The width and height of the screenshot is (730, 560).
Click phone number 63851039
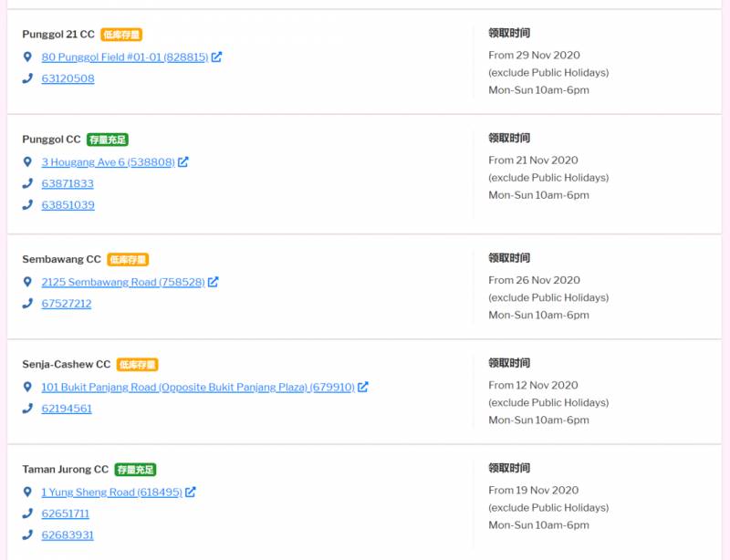68,205
